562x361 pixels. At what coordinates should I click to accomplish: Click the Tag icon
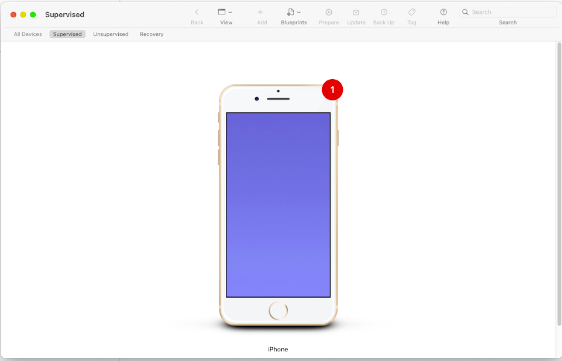point(412,12)
